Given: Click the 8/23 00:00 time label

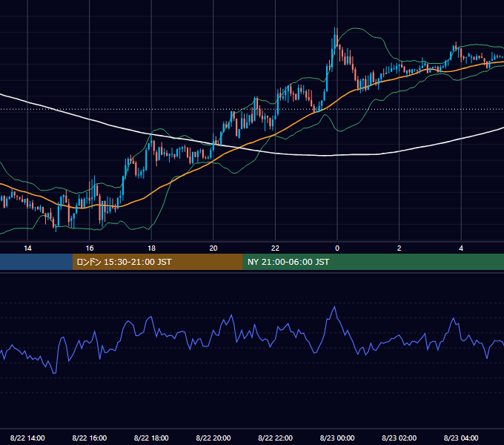Looking at the screenshot, I should [337, 438].
